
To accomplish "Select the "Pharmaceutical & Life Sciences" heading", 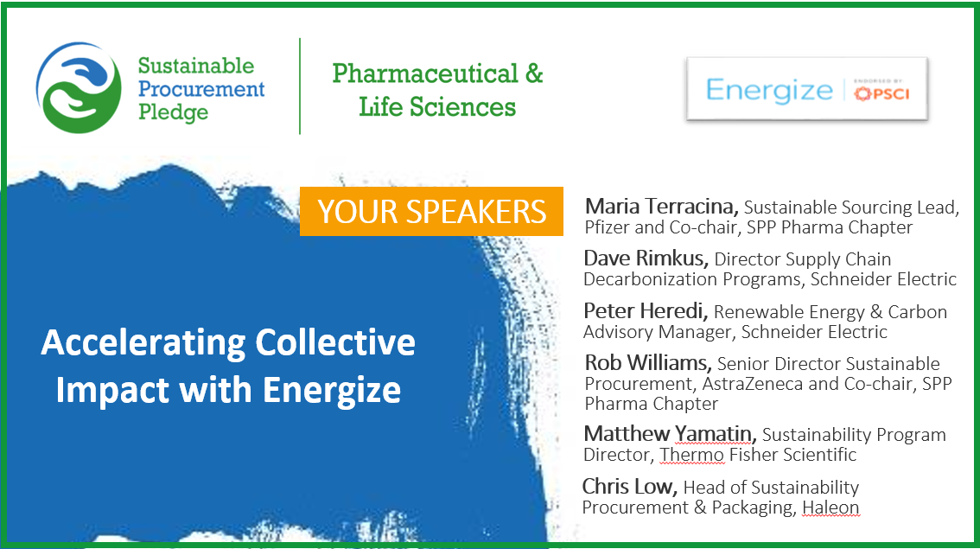I will pos(437,90).
